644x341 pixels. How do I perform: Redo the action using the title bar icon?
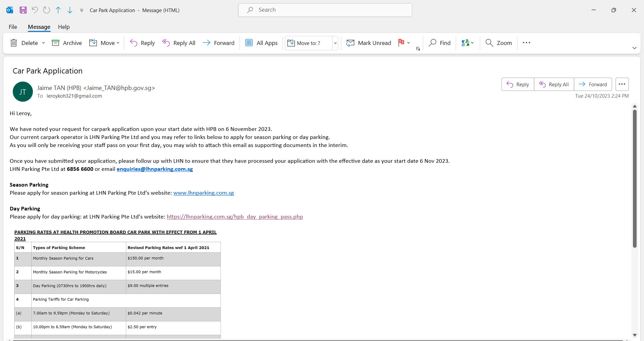click(47, 10)
